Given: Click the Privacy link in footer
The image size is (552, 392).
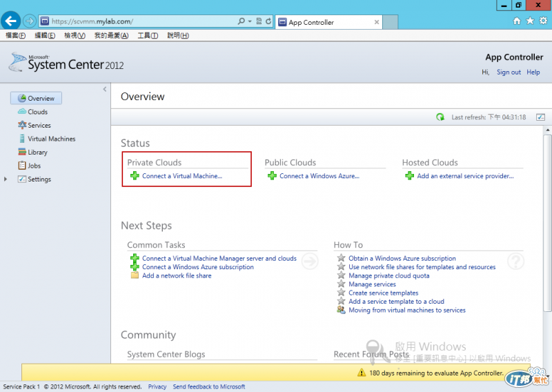Looking at the screenshot, I should point(157,386).
